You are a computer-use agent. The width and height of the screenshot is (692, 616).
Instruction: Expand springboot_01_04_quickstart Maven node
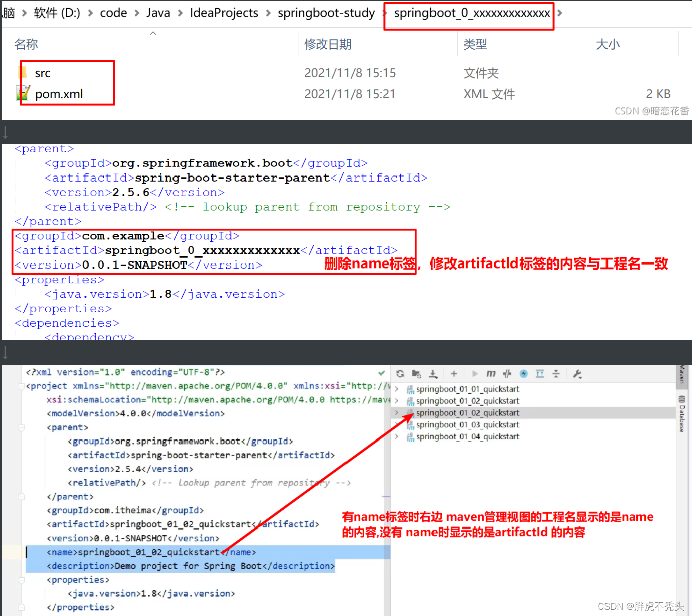coord(397,436)
